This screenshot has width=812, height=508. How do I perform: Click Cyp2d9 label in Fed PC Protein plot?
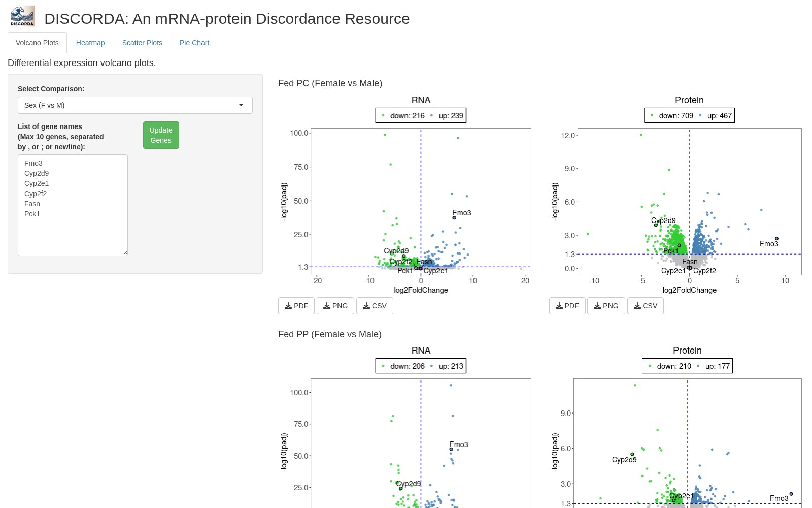point(663,220)
